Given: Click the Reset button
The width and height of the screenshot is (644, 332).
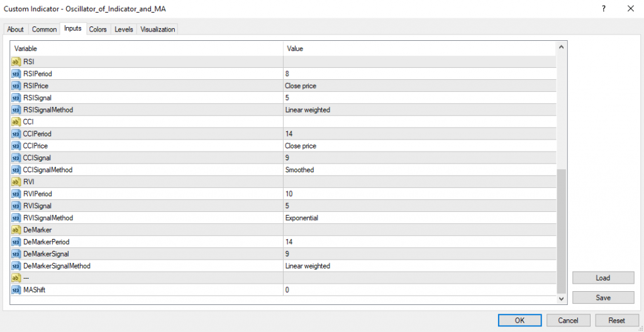Looking at the screenshot, I should tap(617, 320).
